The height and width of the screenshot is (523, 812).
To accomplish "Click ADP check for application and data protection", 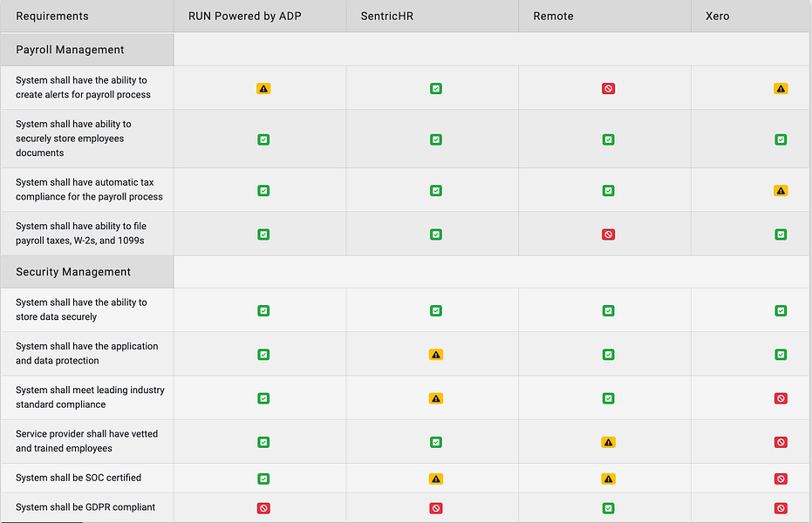I will (x=263, y=355).
